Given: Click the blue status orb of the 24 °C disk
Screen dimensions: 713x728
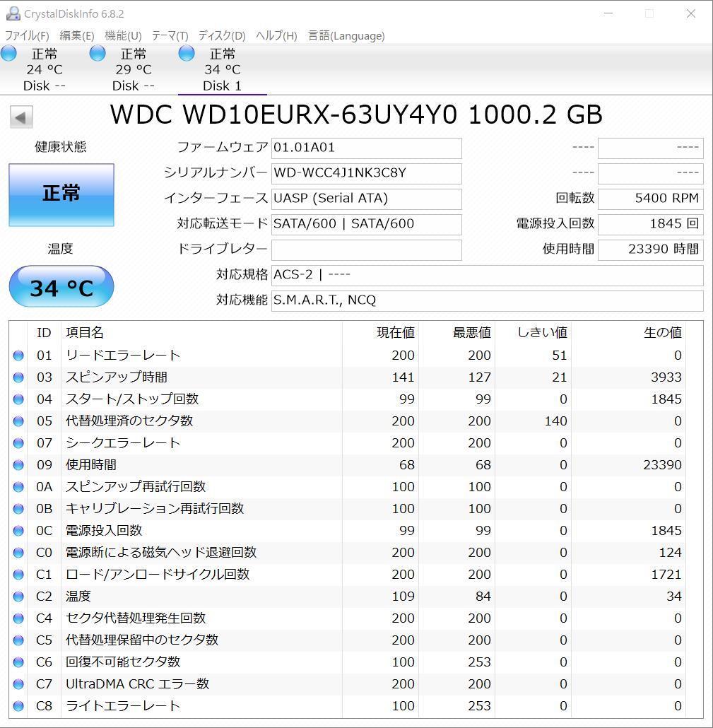Looking at the screenshot, I should (x=8, y=54).
